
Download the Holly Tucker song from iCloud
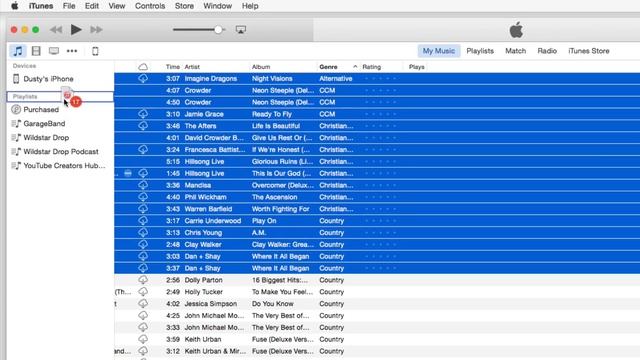[x=143, y=292]
